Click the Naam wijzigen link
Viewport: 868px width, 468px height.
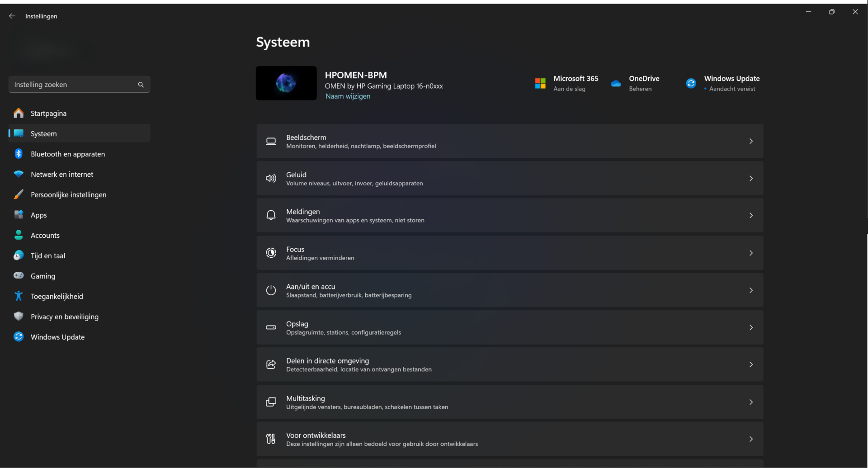pyautogui.click(x=348, y=96)
